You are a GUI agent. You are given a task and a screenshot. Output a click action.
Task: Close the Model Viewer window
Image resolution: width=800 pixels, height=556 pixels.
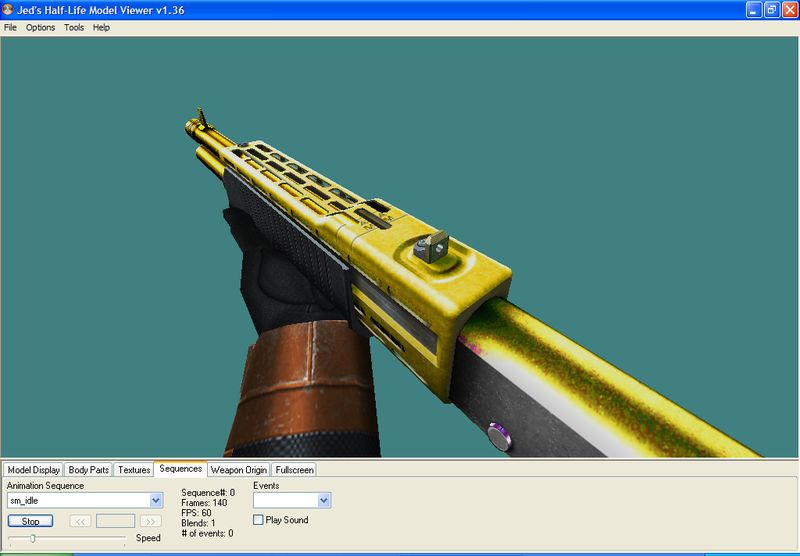(x=790, y=10)
